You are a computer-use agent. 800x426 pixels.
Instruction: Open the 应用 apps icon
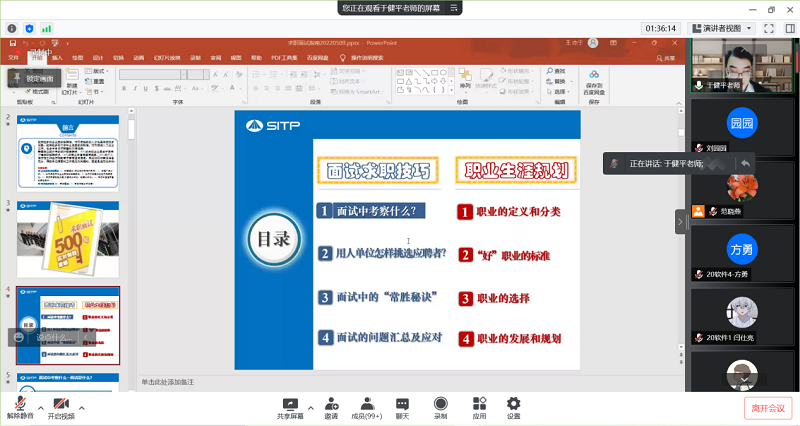[x=479, y=406]
